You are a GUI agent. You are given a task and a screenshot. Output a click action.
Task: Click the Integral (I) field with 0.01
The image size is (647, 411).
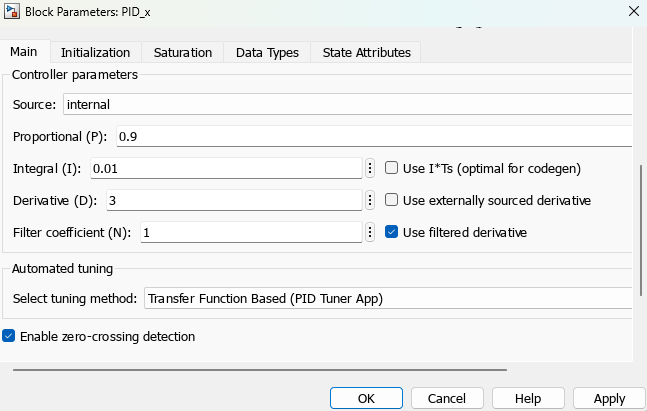[x=226, y=168]
